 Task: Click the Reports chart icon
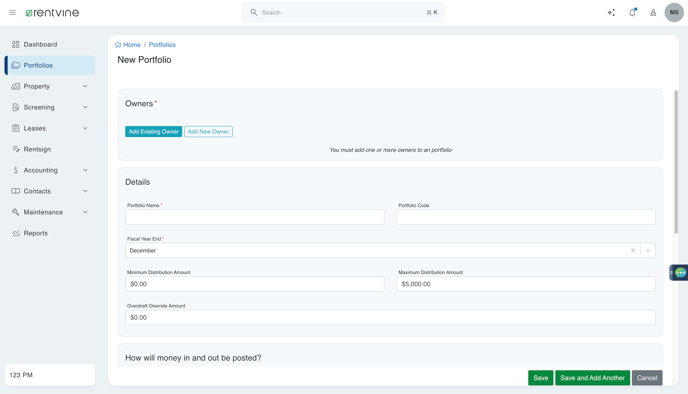(x=16, y=233)
